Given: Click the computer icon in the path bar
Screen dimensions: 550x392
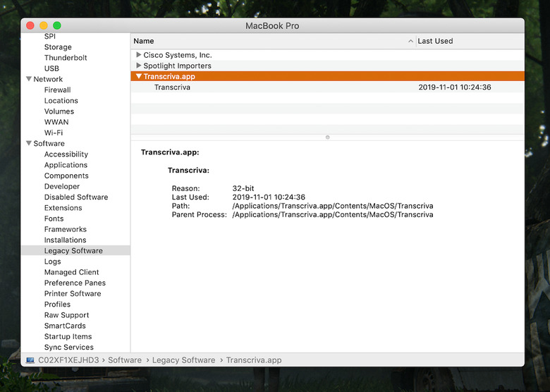Looking at the screenshot, I should pos(30,360).
